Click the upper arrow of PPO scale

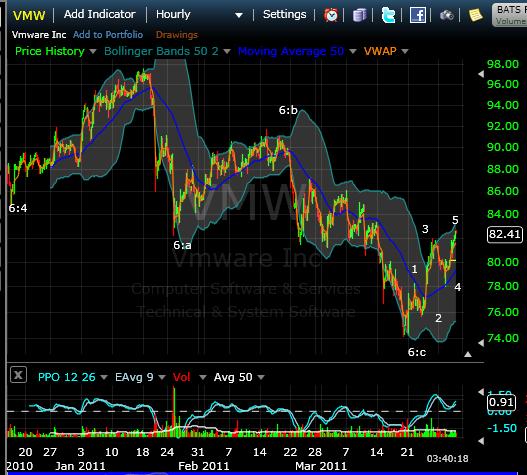(x=481, y=392)
